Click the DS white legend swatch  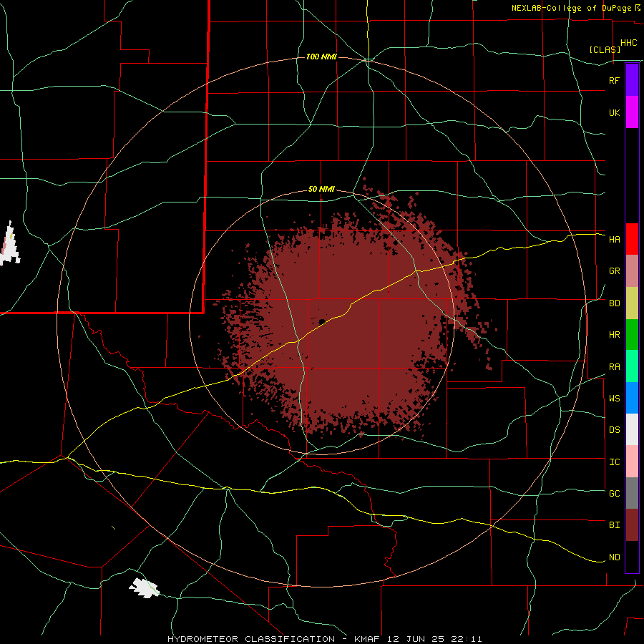point(632,429)
